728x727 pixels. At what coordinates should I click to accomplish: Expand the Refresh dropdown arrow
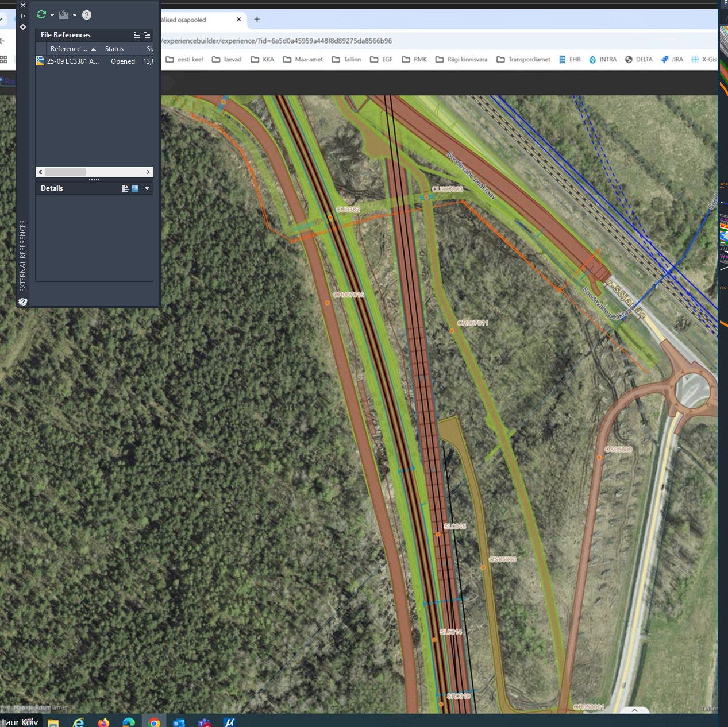pyautogui.click(x=52, y=15)
